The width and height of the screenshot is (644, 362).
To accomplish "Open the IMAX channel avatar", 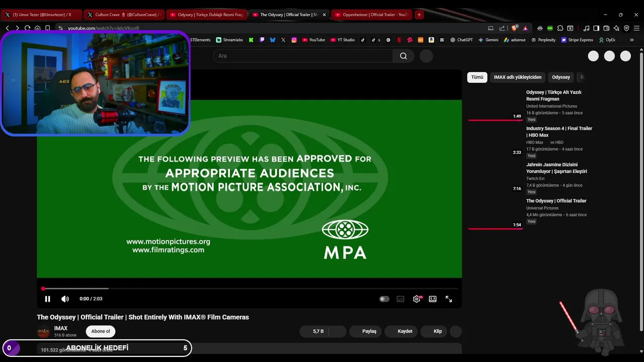I will point(44,332).
